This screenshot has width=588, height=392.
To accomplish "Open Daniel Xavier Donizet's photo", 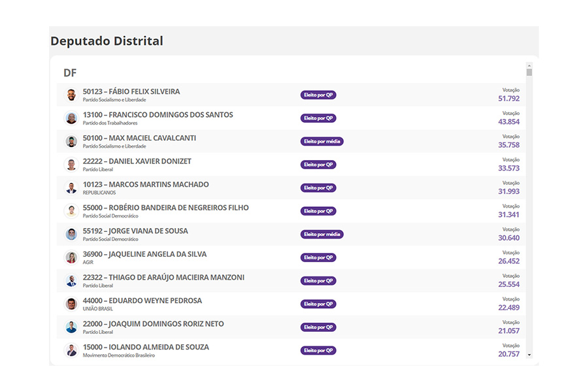I will tap(71, 165).
